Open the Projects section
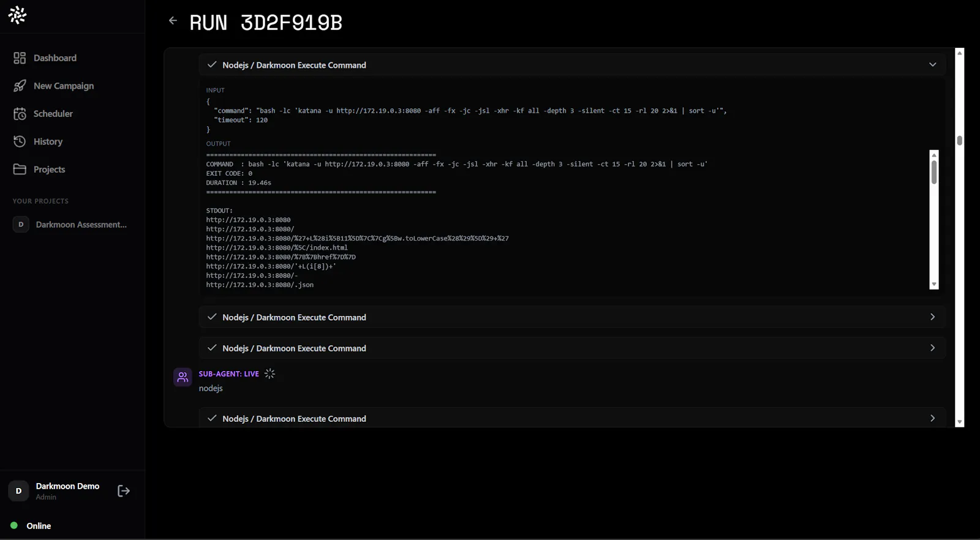The image size is (980, 540). pyautogui.click(x=49, y=170)
